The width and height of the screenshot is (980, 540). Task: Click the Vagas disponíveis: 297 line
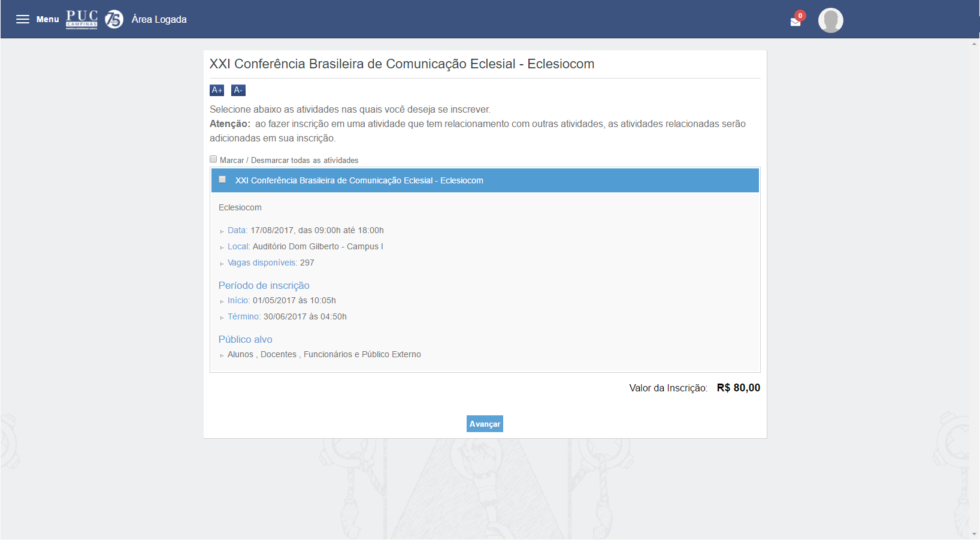point(271,263)
